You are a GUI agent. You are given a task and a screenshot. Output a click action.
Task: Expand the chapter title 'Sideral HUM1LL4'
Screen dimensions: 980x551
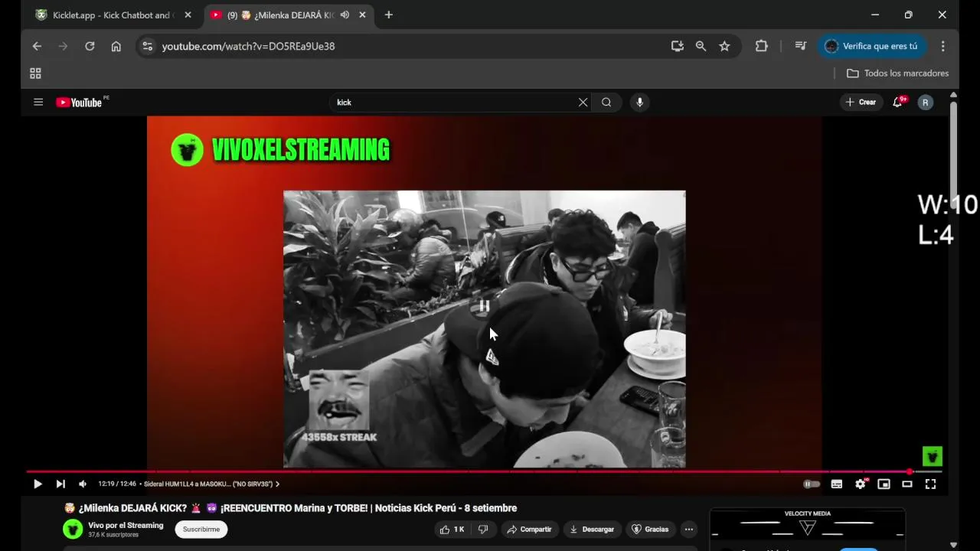point(211,484)
